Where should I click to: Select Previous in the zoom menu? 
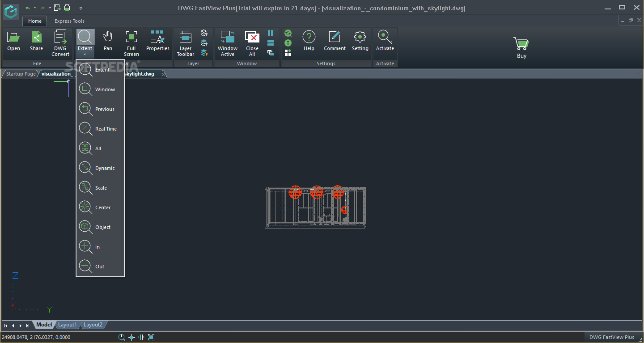click(100, 109)
